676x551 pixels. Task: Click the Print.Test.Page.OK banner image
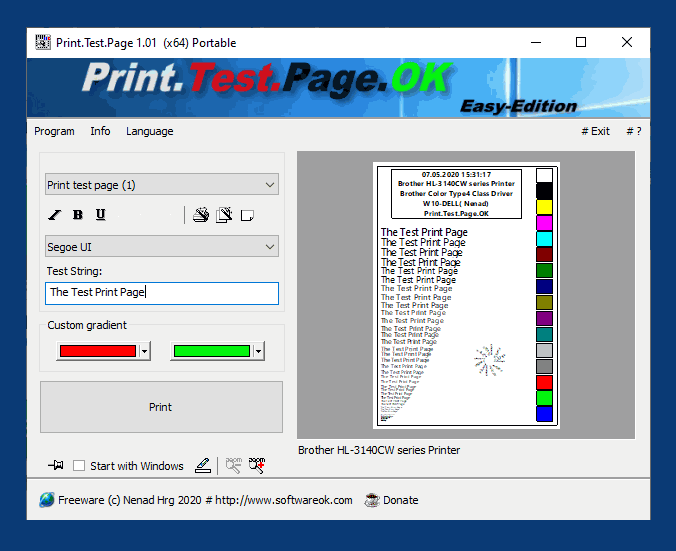[x=338, y=88]
